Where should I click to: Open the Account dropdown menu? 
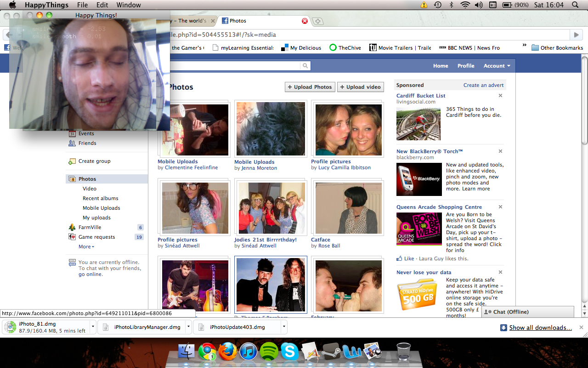click(497, 66)
